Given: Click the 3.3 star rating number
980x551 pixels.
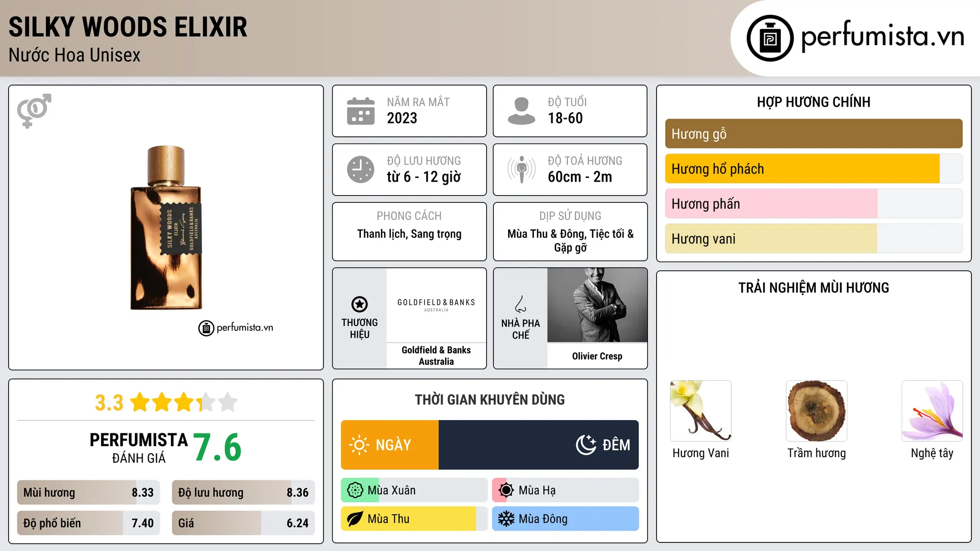Looking at the screenshot, I should pos(109,403).
